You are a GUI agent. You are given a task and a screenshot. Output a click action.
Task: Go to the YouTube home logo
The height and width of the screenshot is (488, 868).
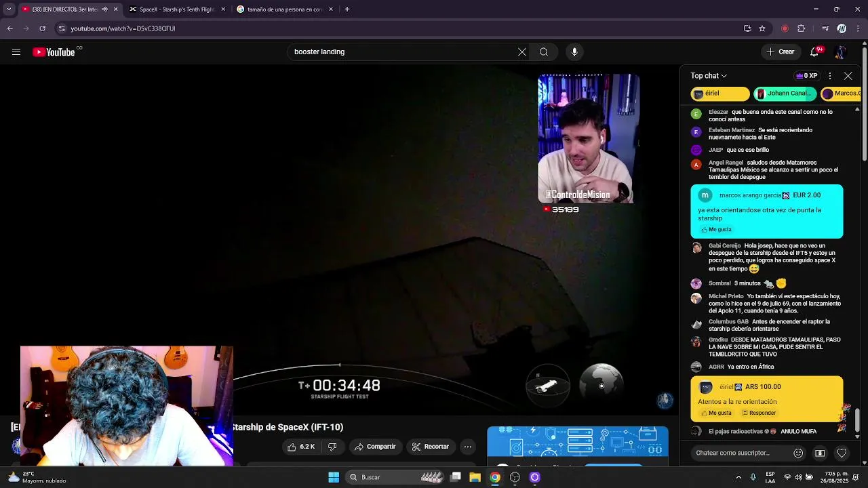(x=54, y=52)
